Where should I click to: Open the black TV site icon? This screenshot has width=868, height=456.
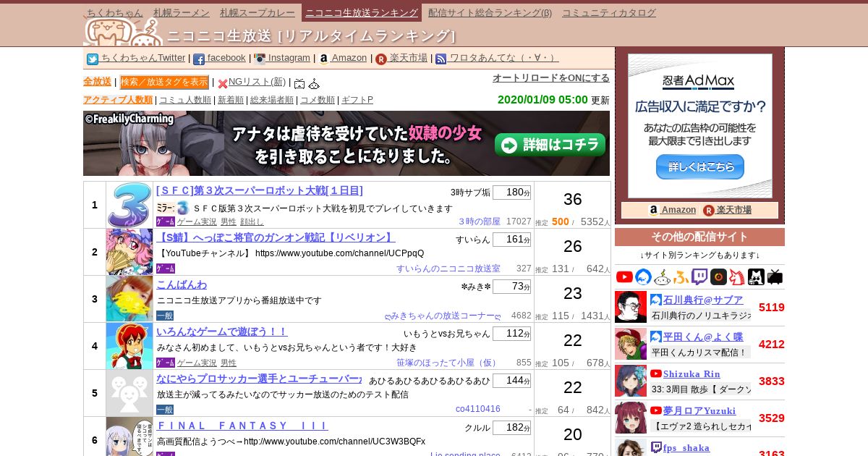coord(775,276)
